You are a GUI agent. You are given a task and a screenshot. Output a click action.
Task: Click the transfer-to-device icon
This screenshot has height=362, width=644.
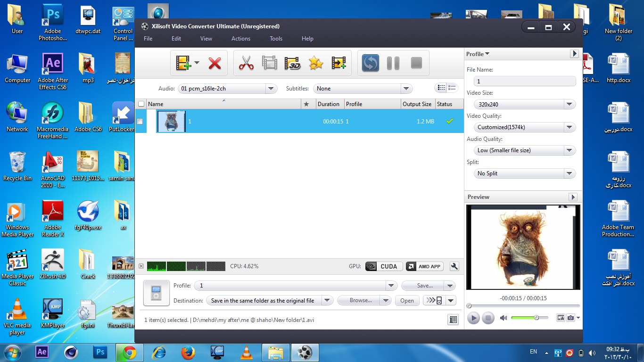point(434,300)
